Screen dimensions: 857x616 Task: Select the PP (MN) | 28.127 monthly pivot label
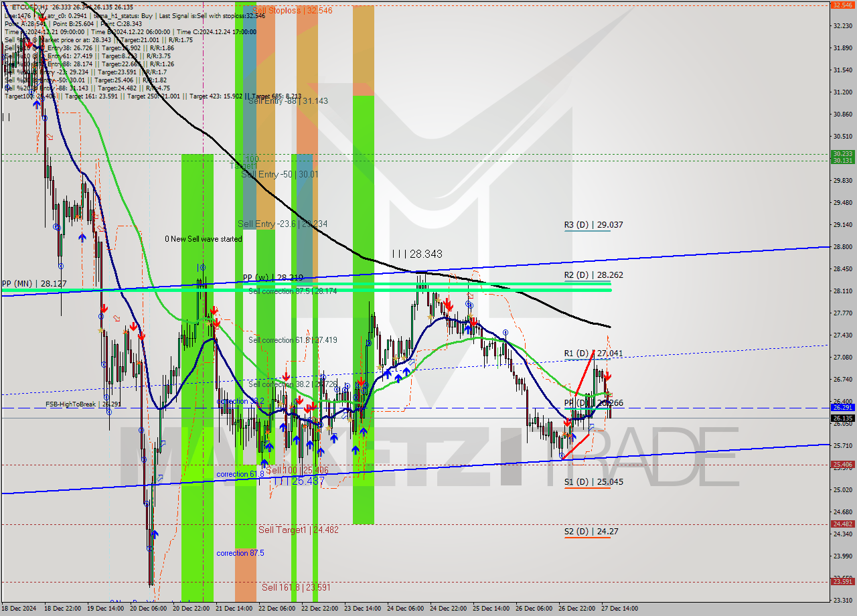click(x=34, y=283)
